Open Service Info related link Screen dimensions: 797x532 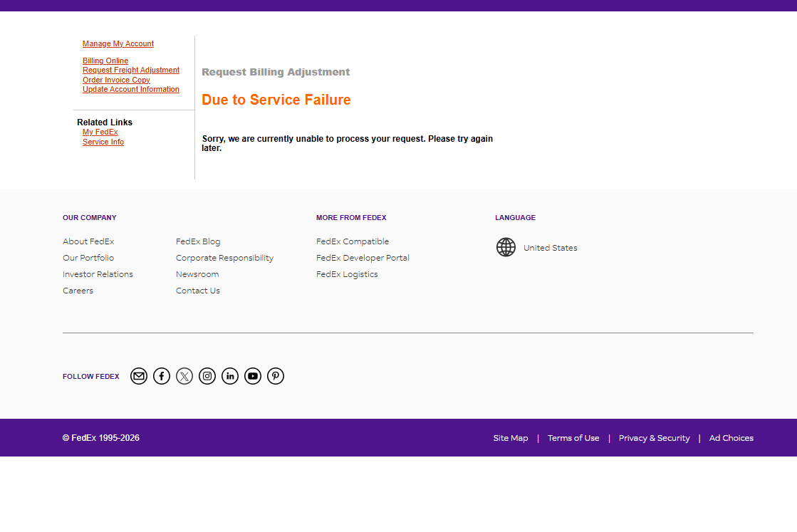tap(103, 142)
